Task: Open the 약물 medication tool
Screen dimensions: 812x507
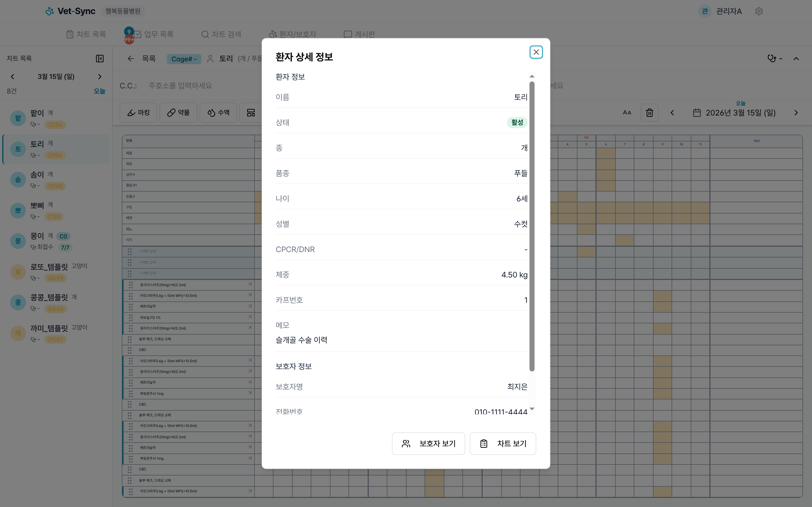Action: pos(178,113)
